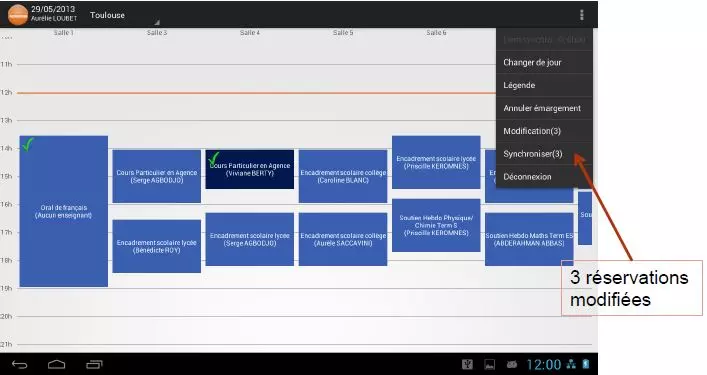Expand the Toulouse agency dropdown

point(124,15)
